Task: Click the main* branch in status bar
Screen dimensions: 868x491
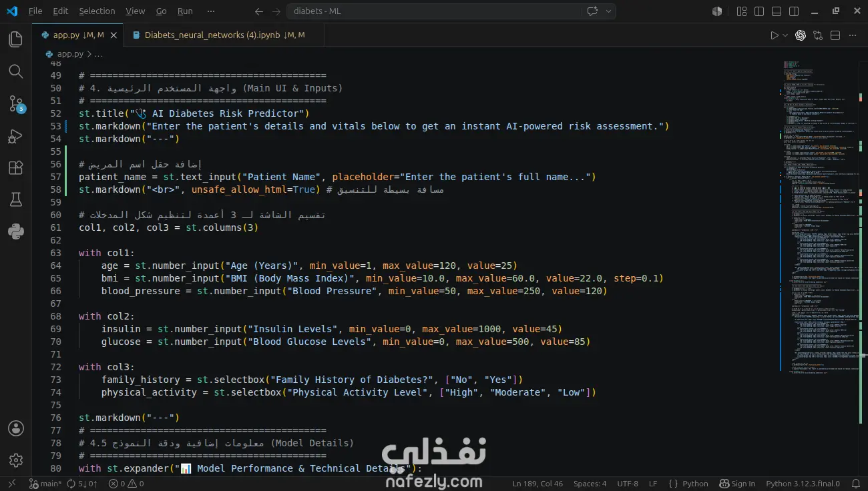Action: 45,484
